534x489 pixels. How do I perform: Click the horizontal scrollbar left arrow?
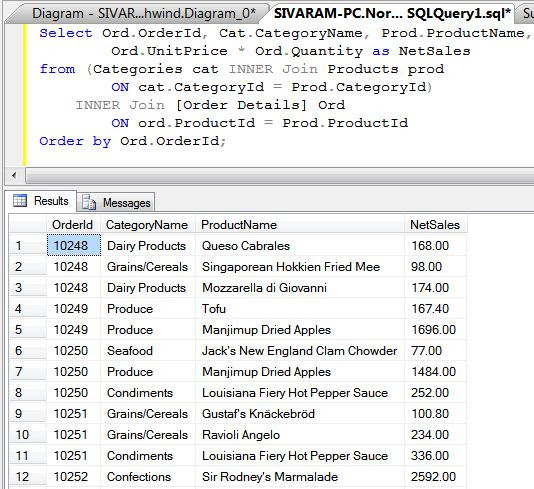[x=14, y=176]
